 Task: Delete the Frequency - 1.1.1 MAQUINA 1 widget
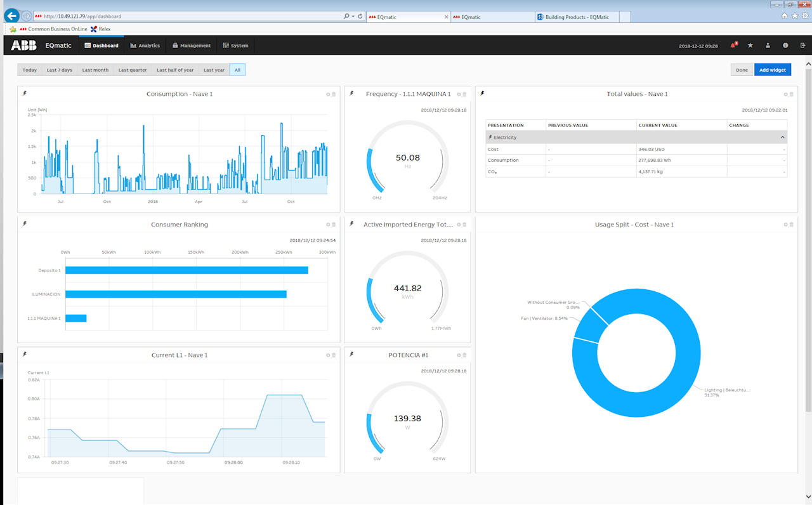pos(464,94)
